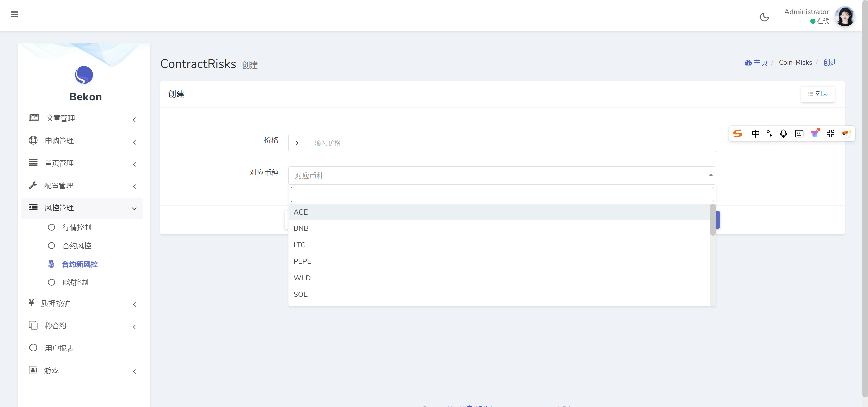Viewport: 868px width, 407px height.
Task: Toggle dark mode with the moon icon
Action: click(765, 17)
